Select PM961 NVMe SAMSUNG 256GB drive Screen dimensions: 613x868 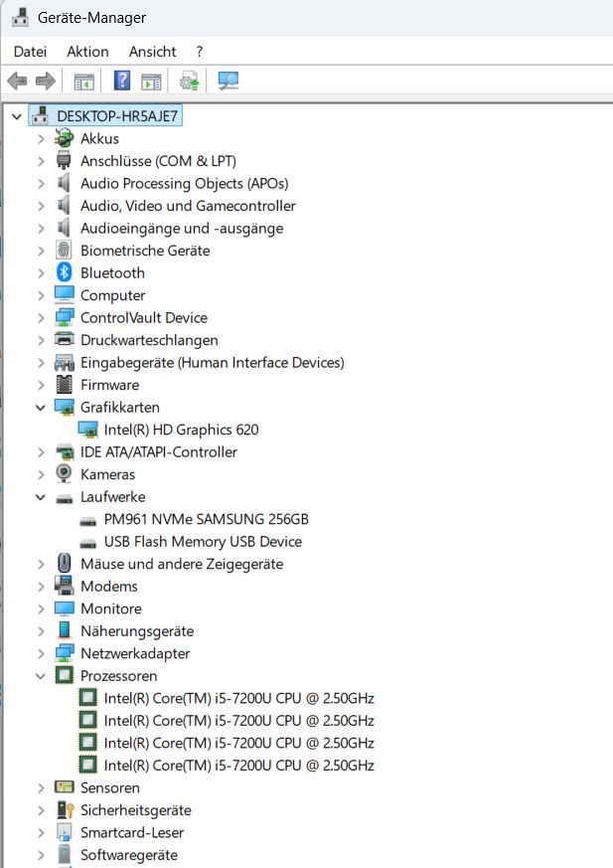coord(206,519)
